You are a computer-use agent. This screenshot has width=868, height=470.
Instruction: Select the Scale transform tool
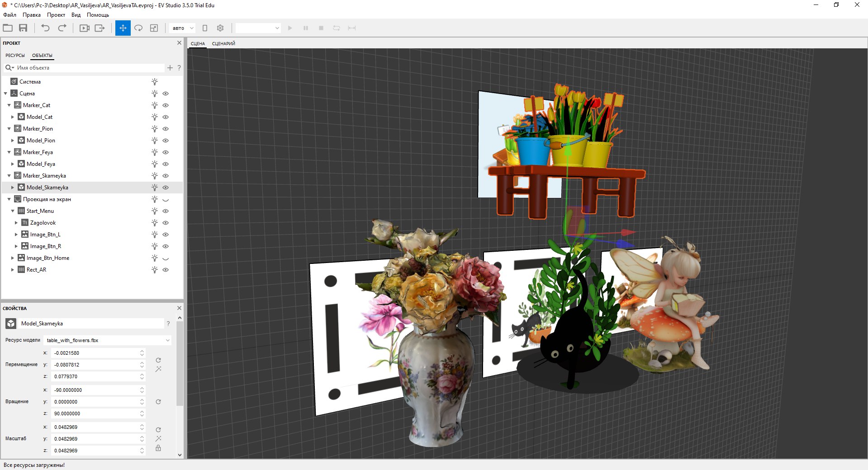(x=154, y=28)
